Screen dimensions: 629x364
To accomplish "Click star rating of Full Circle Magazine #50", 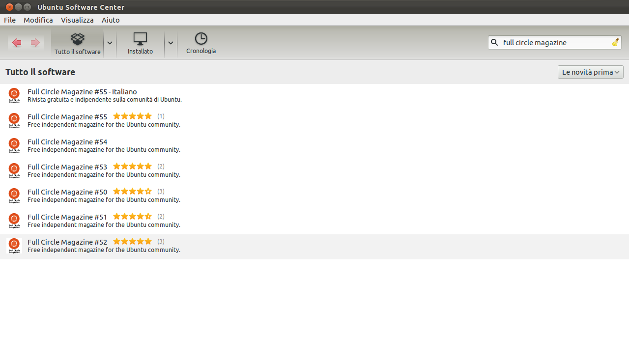I will point(132,192).
